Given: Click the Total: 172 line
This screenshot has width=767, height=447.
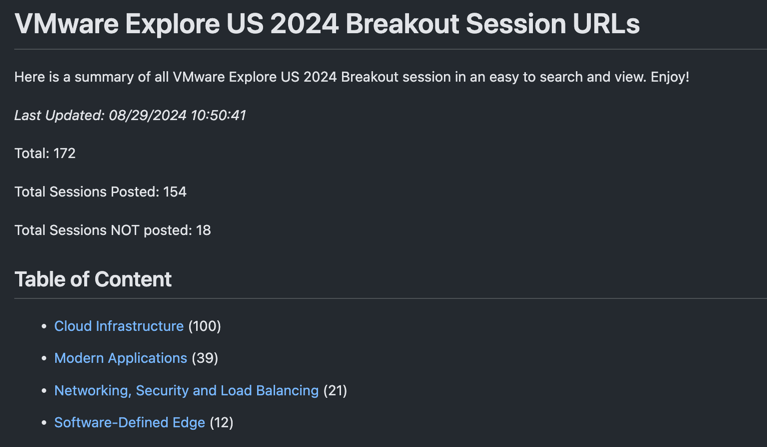Looking at the screenshot, I should coord(45,154).
